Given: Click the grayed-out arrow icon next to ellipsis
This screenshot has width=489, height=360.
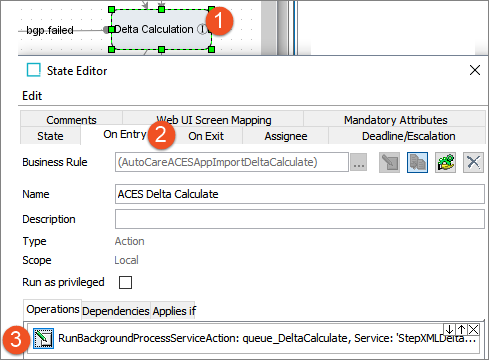Looking at the screenshot, I should (x=389, y=163).
